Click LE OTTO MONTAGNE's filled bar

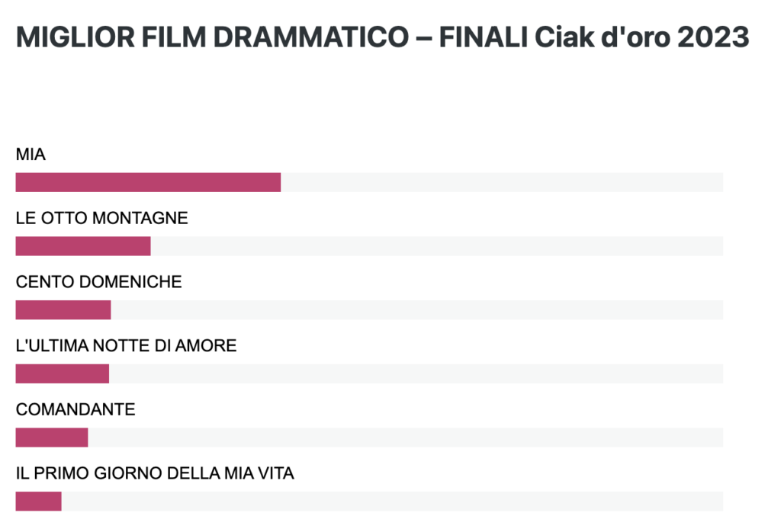click(x=83, y=246)
